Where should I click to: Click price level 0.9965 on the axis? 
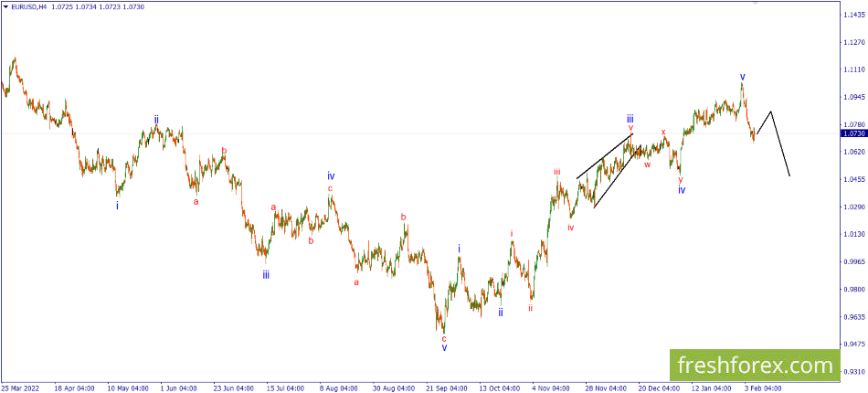pyautogui.click(x=853, y=261)
